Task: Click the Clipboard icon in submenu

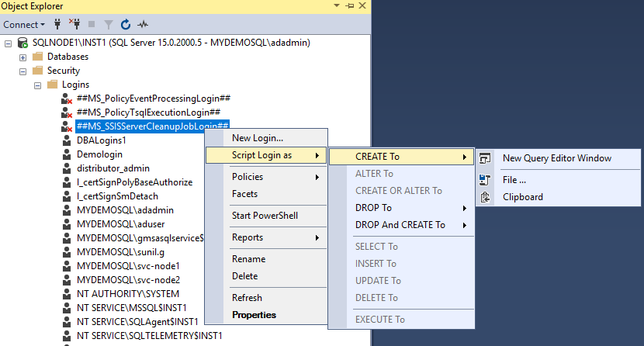Action: pyautogui.click(x=485, y=197)
